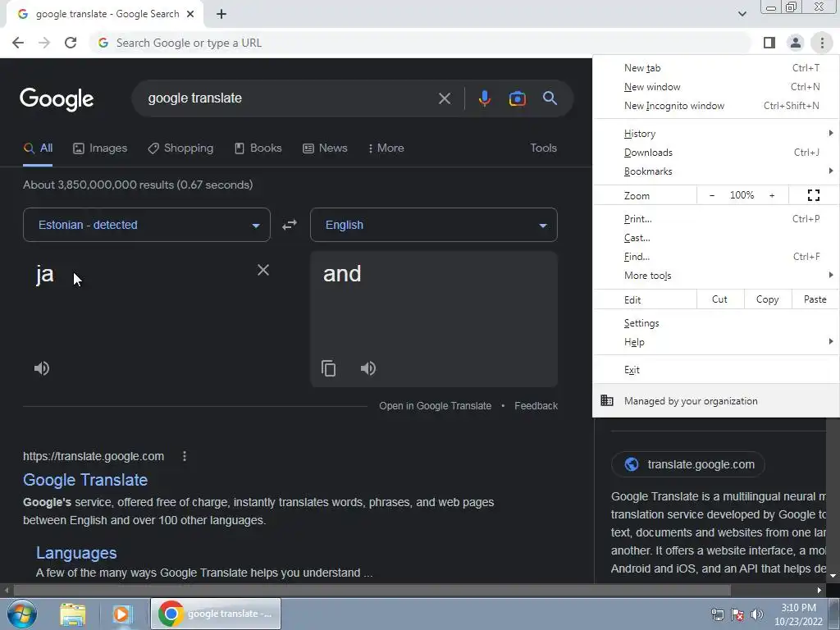Expand the History submenu
840x630 pixels.
715,134
